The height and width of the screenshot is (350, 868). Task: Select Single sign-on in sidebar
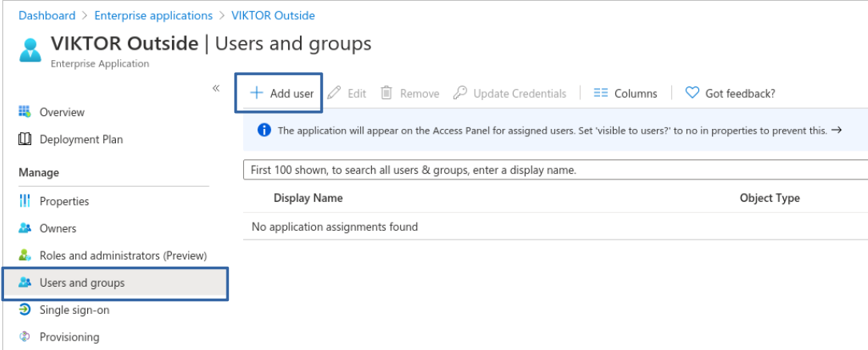tap(74, 310)
